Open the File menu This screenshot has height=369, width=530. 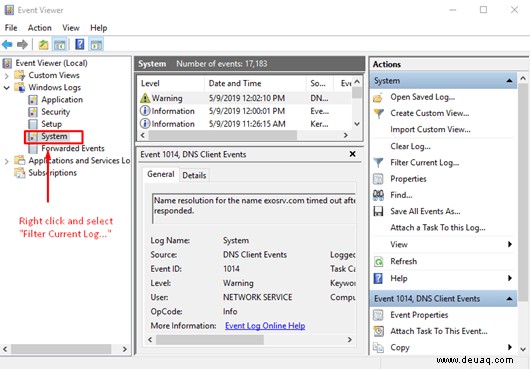[11, 28]
